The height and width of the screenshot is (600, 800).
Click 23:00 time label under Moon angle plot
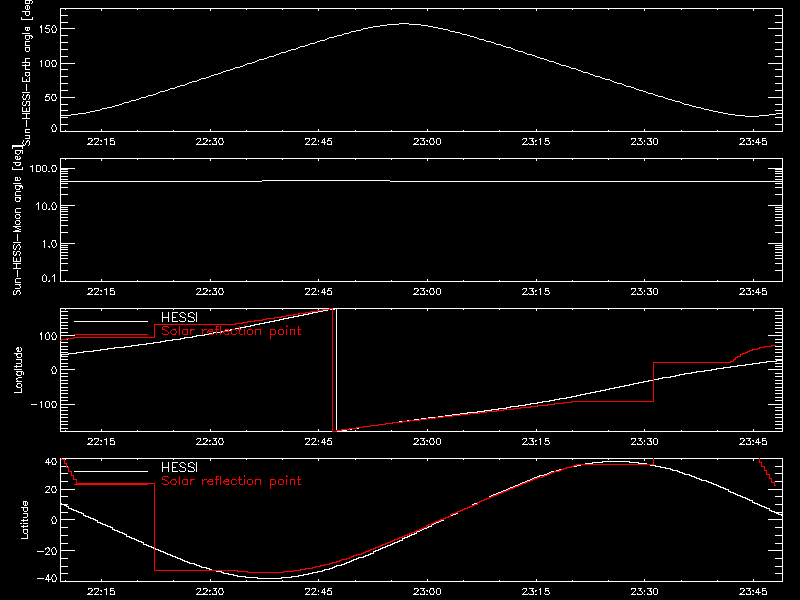(427, 292)
